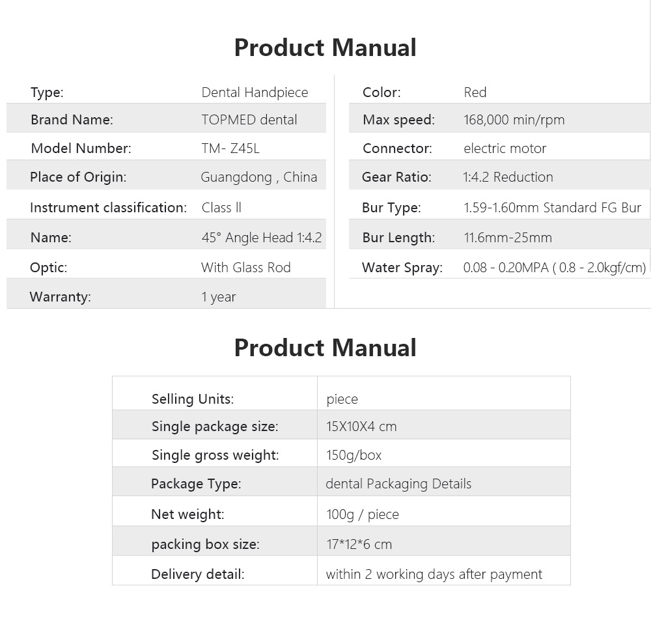Select the 1:4.2 Reduction gear ratio
The height and width of the screenshot is (644, 651).
508,177
